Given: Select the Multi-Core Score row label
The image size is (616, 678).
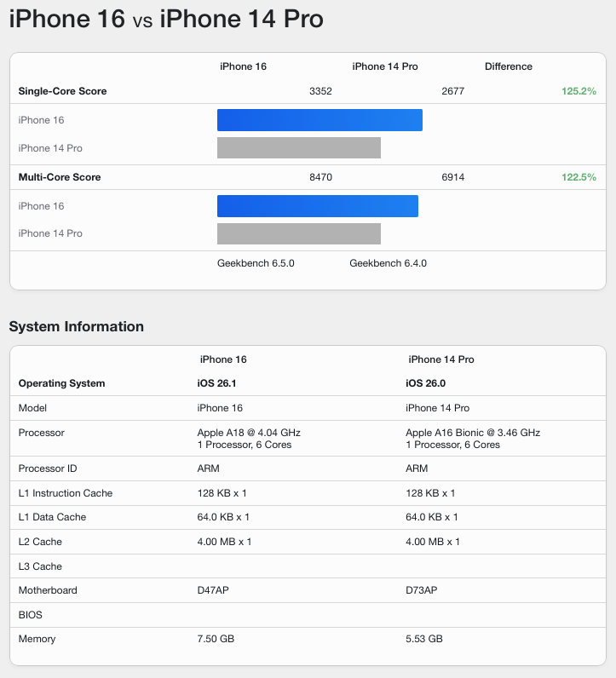Looking at the screenshot, I should point(60,177).
